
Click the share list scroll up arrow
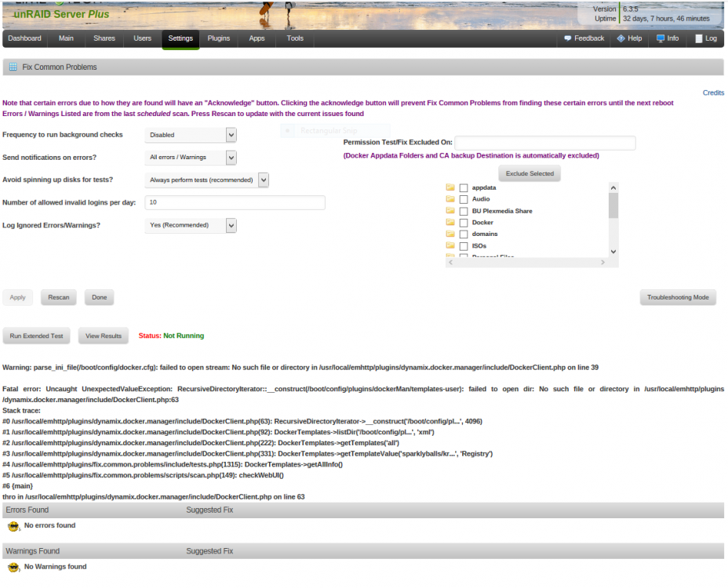tap(613, 188)
